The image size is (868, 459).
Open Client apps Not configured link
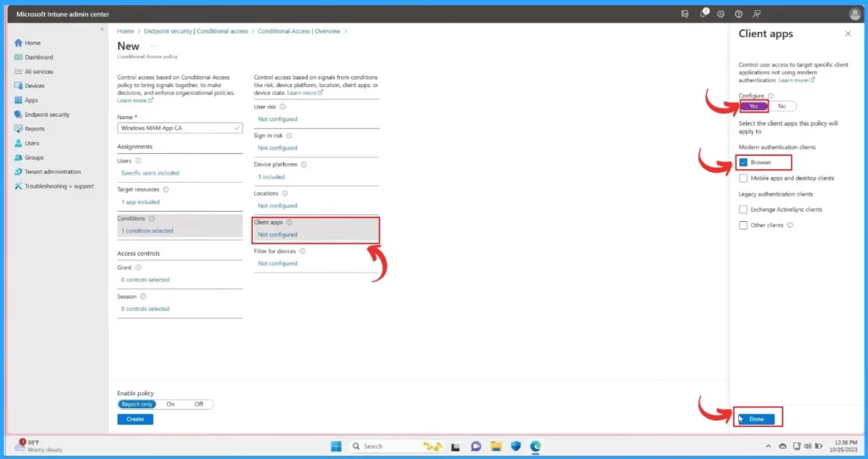pos(277,235)
